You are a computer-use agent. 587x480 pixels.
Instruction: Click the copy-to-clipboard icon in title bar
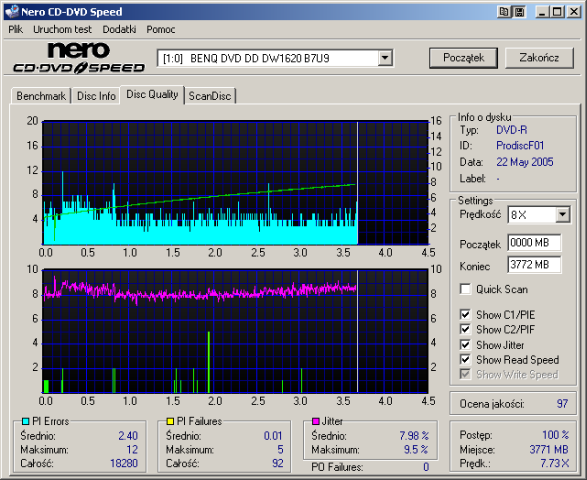504,12
